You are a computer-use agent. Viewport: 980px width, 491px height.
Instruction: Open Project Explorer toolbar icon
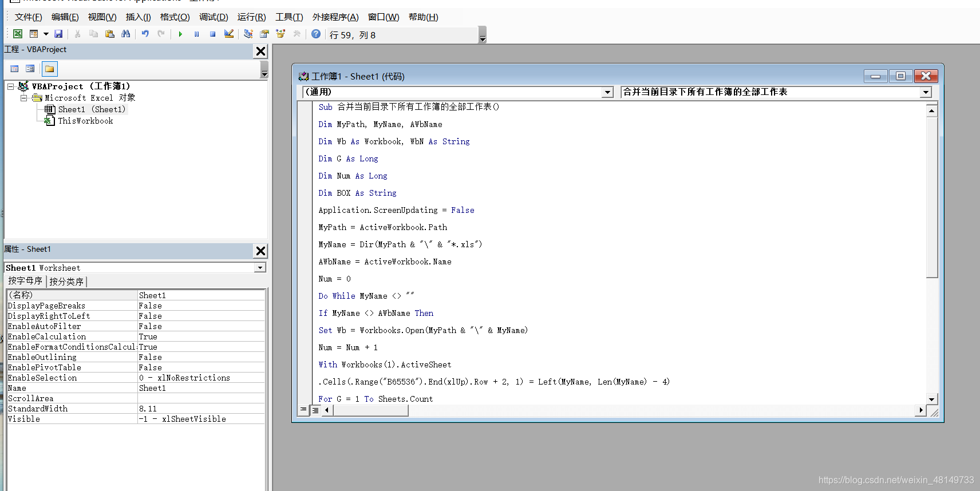click(248, 34)
